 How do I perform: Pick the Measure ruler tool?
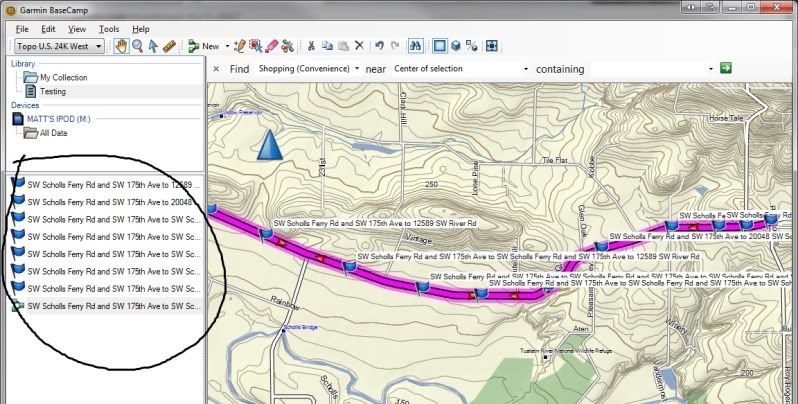[169, 46]
